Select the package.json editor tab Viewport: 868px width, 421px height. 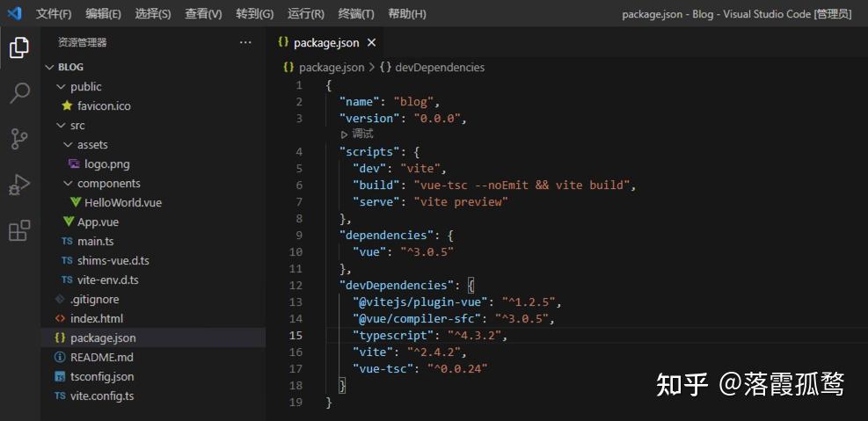tap(325, 42)
